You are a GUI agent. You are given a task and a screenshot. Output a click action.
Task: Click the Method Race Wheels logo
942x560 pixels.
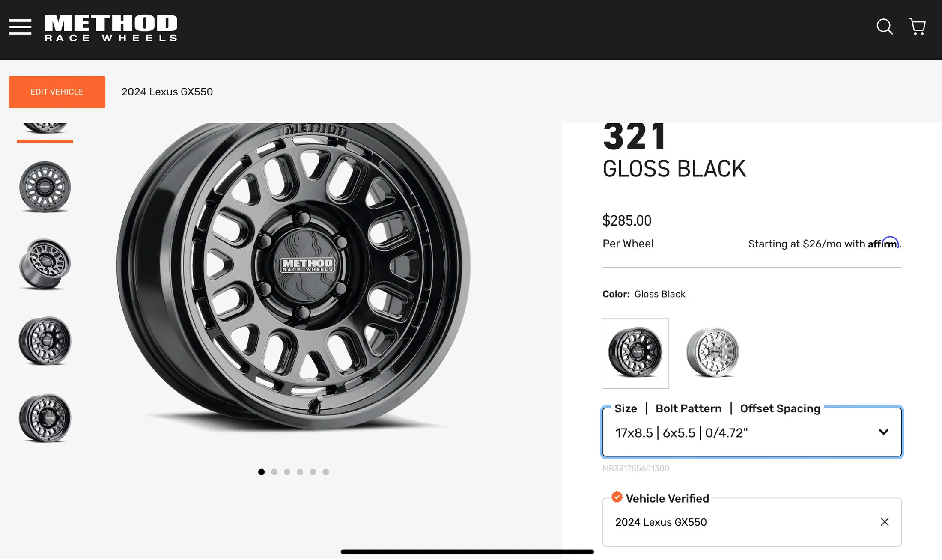(111, 28)
